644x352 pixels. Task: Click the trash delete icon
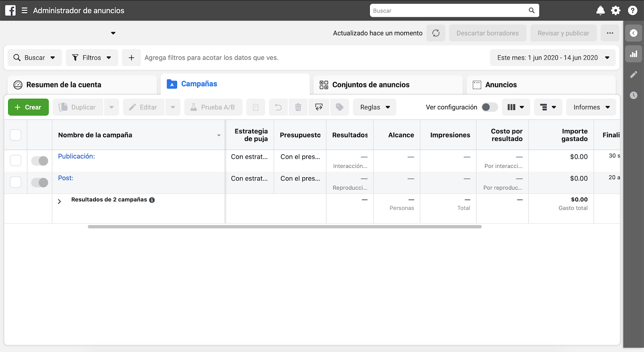(x=298, y=107)
